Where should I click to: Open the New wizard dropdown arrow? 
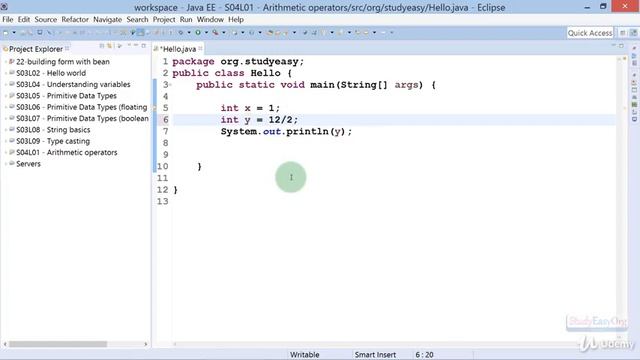(x=14, y=33)
